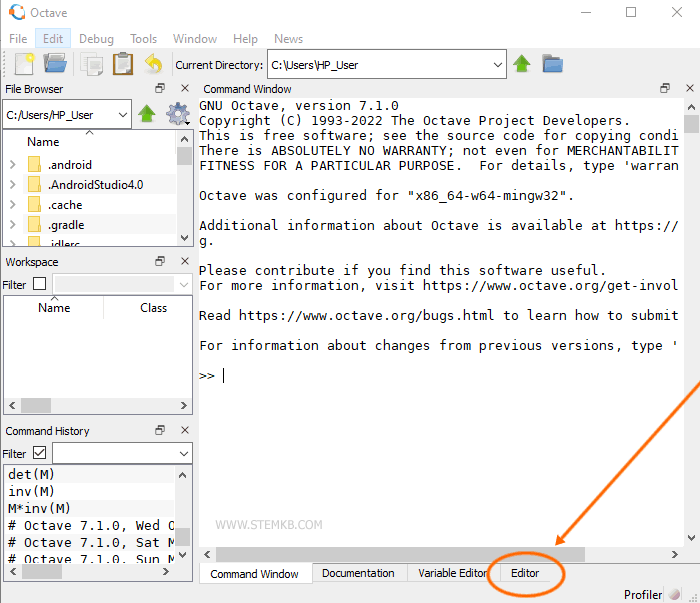
Task: Click the Paste clipboard icon
Action: [x=122, y=64]
